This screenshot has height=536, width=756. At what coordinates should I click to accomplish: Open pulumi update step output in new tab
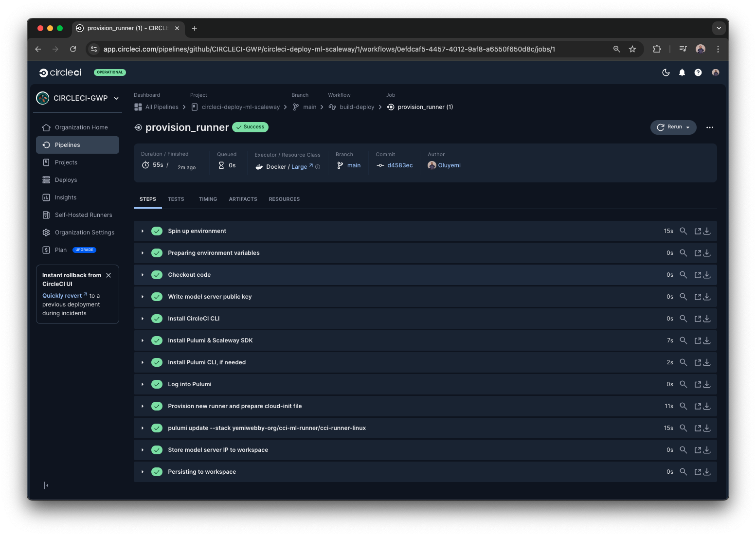698,428
